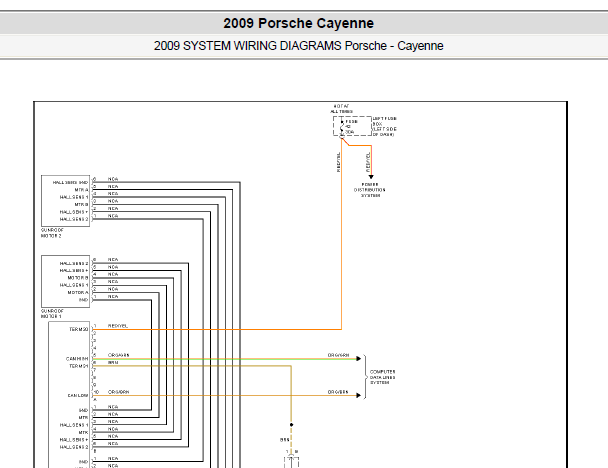Click 'MOTOR A' pin in Sunroof Motor 1
Image resolution: width=608 pixels, height=468 pixels.
[x=78, y=292]
